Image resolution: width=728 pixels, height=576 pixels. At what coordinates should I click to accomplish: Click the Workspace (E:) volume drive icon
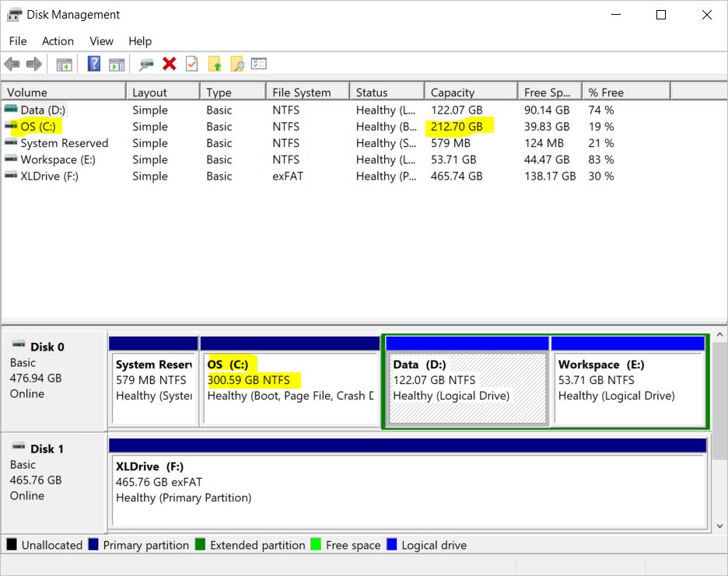pyautogui.click(x=11, y=159)
